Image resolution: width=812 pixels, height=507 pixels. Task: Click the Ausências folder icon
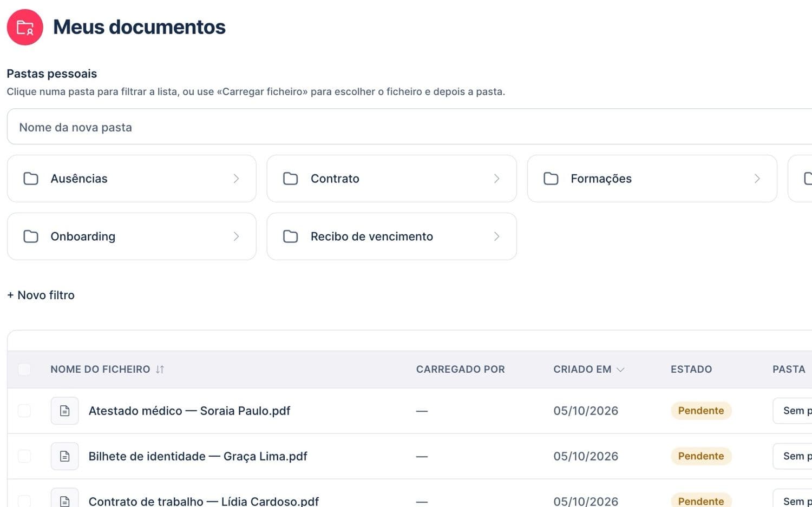(x=31, y=179)
